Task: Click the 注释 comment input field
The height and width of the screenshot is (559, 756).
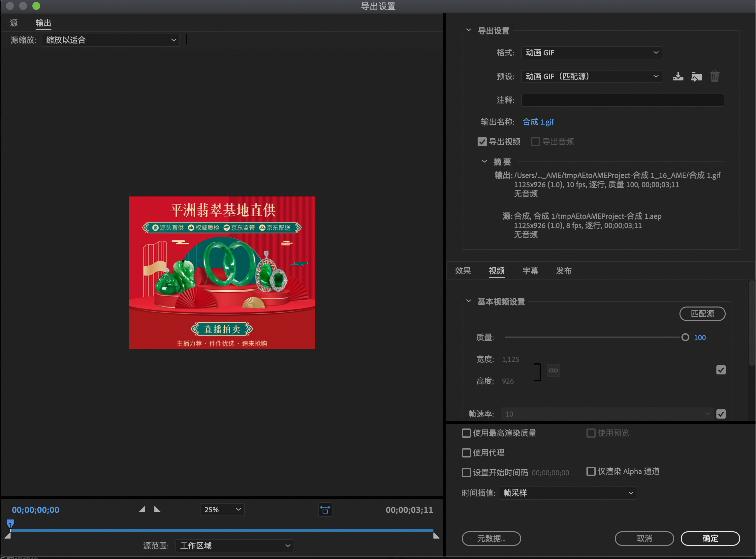Action: tap(622, 100)
